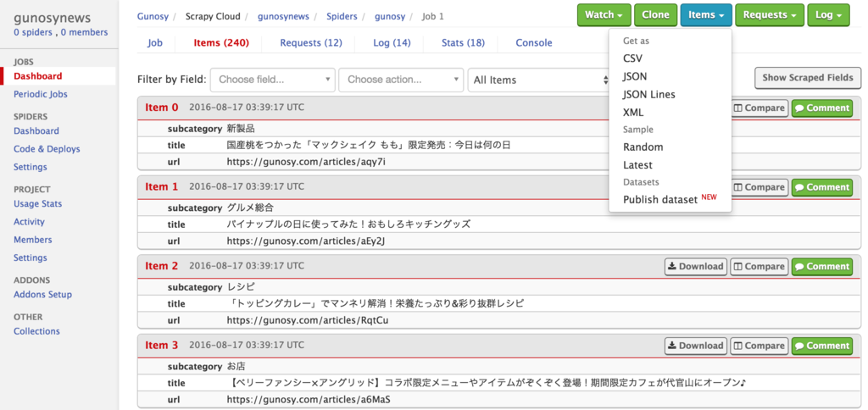Switch to the Job tab
This screenshot has height=410, width=868.
pyautogui.click(x=155, y=42)
